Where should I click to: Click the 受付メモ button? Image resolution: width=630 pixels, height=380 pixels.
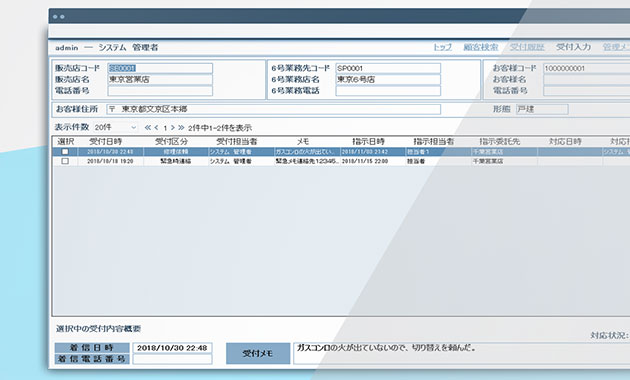(258, 353)
